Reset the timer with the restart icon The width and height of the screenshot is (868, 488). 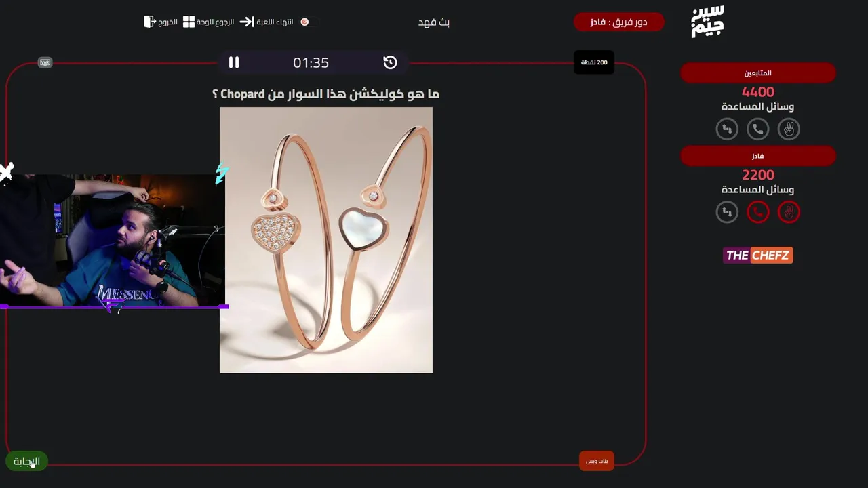point(390,62)
